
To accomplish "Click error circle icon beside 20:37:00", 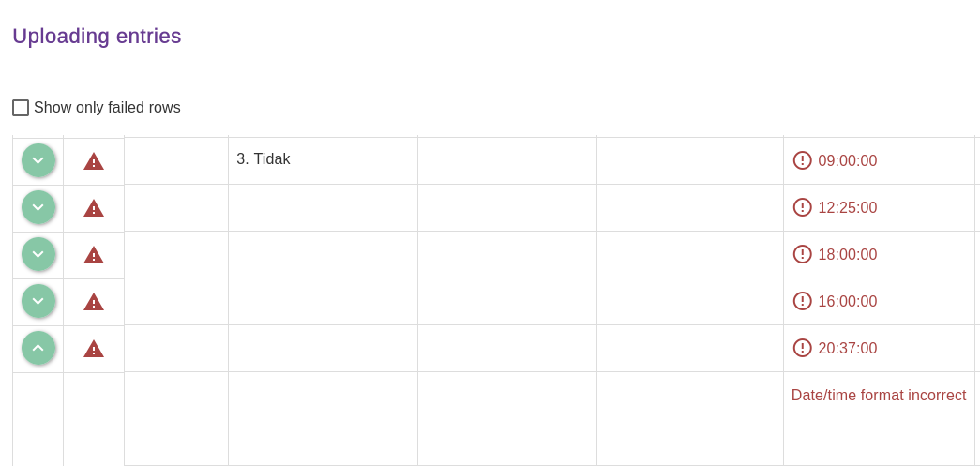I will point(803,348).
